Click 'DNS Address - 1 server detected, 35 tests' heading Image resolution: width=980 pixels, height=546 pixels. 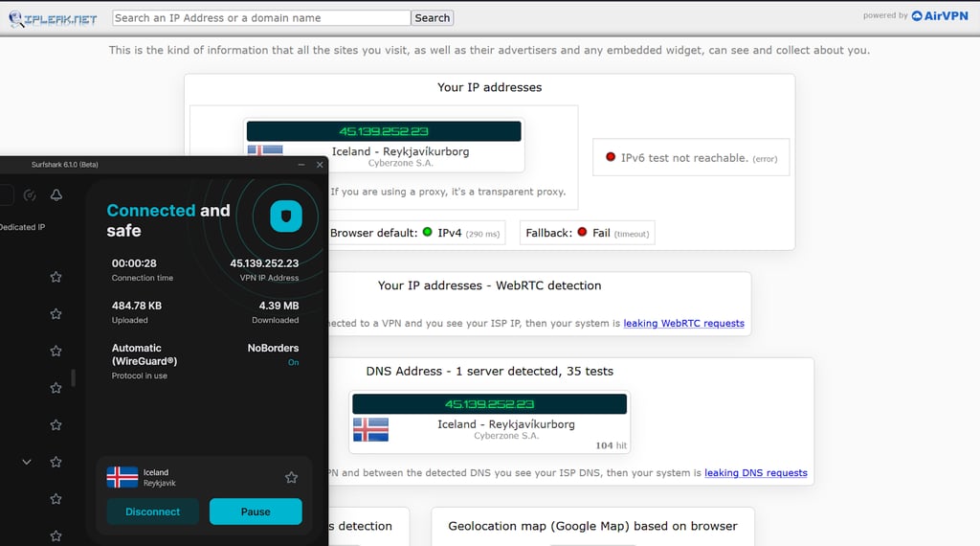(x=489, y=371)
